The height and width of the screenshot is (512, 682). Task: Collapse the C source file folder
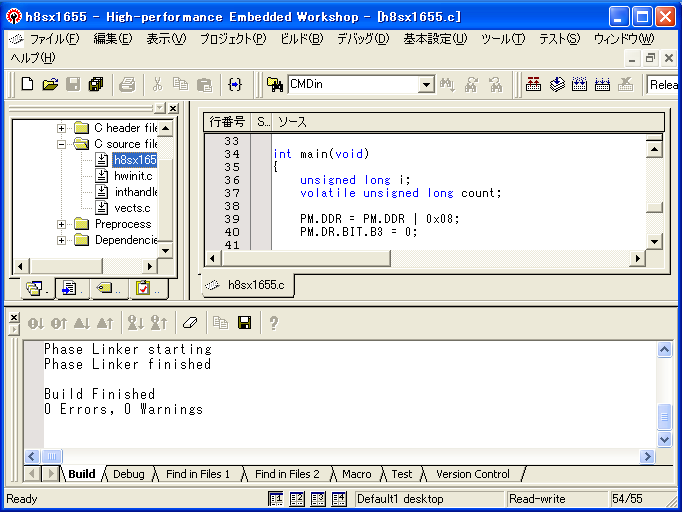tap(61, 144)
